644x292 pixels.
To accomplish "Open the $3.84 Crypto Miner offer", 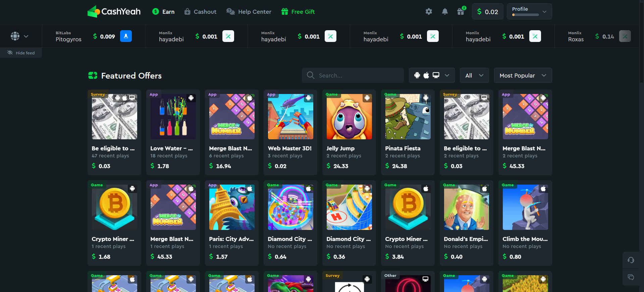I will [408, 223].
